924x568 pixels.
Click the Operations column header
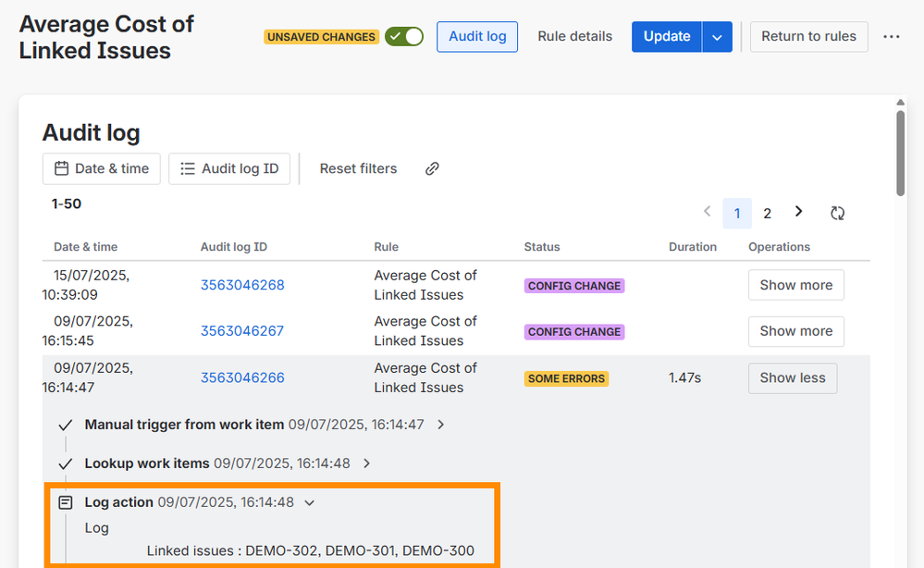pyautogui.click(x=779, y=247)
